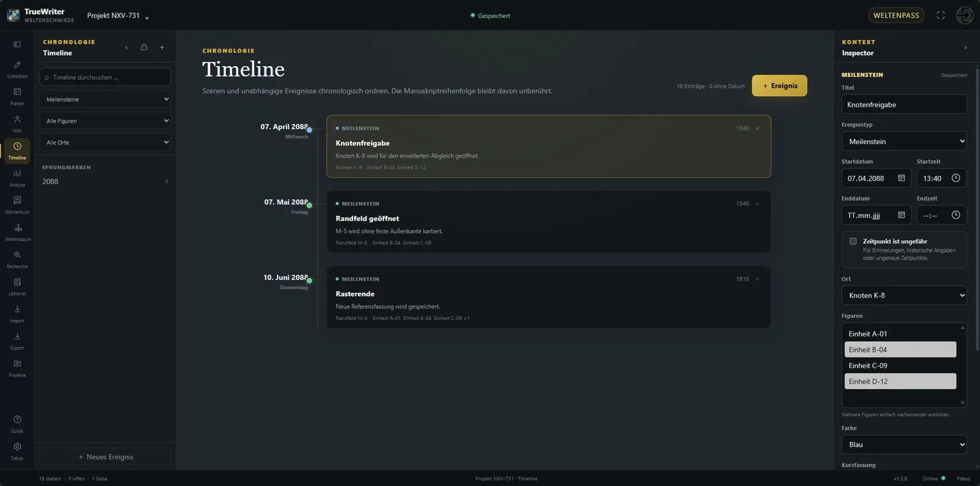Remove the Randfeld geöffnet event card
Image resolution: width=980 pixels, height=486 pixels.
click(x=757, y=203)
